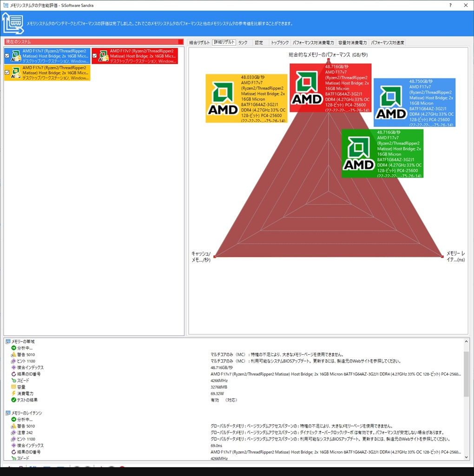The height and width of the screenshot is (476, 474).
Task: Click the lightning bolt icon next to 消費電力
Action: coord(13,393)
